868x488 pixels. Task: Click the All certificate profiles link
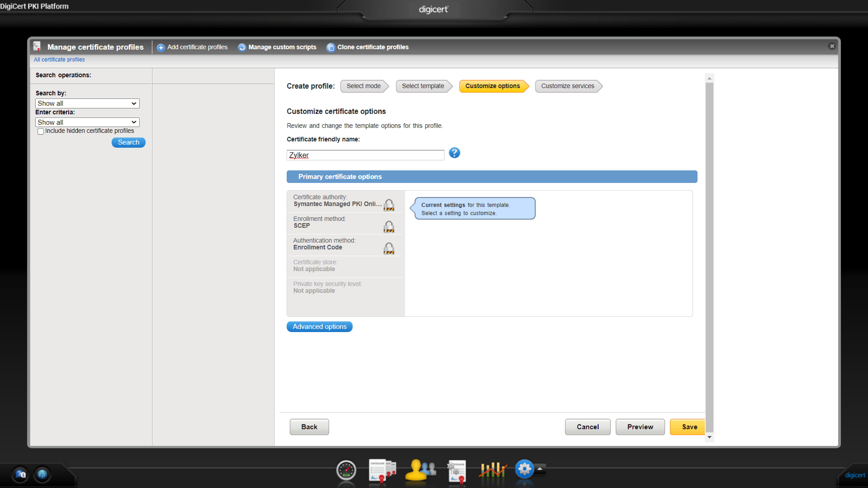59,60
